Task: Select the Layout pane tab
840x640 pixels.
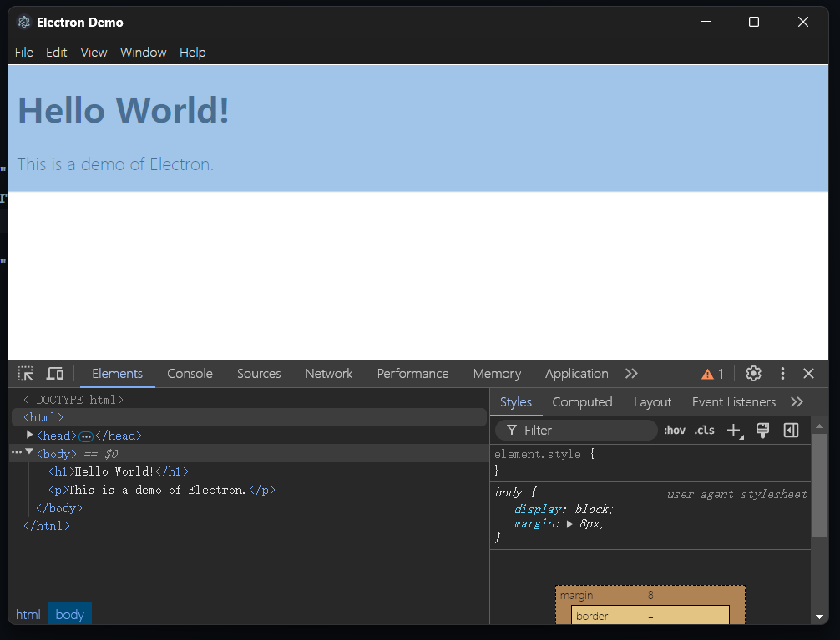Action: (652, 401)
